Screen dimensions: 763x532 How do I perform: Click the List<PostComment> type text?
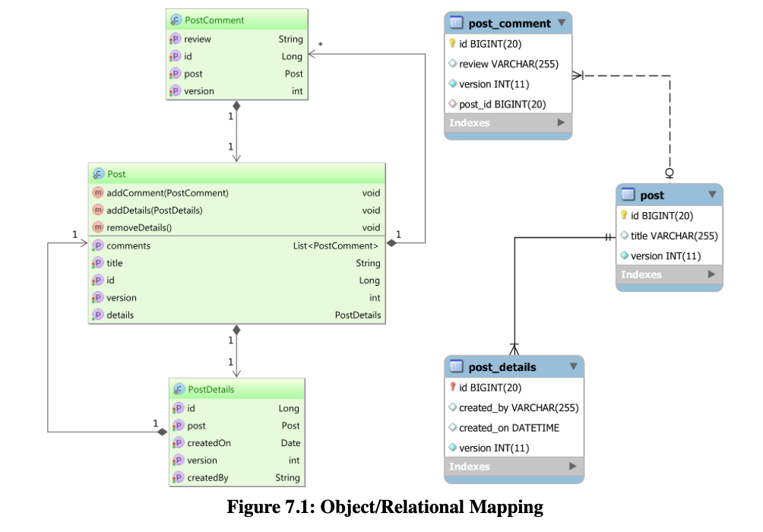point(336,245)
